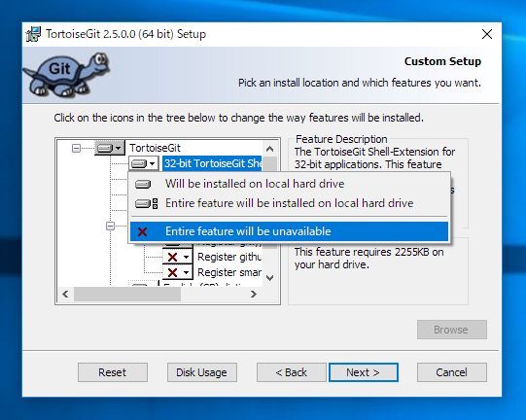Click red X icon in unavailable menu entry

click(x=143, y=231)
